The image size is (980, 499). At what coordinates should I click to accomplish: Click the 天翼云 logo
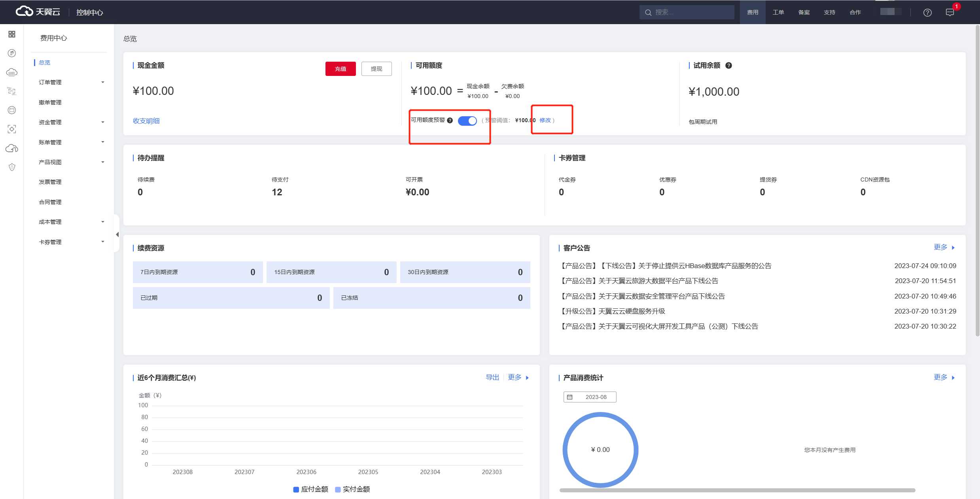tap(38, 12)
